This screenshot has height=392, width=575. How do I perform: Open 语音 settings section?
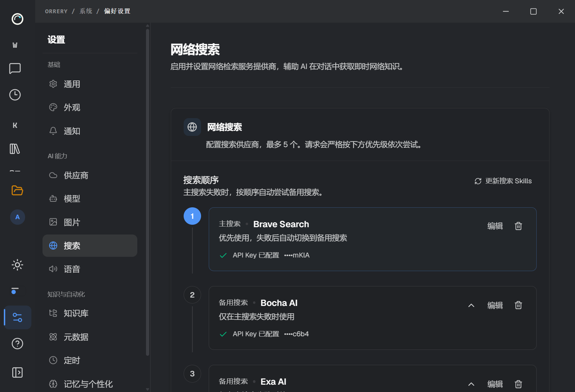tap(90, 269)
